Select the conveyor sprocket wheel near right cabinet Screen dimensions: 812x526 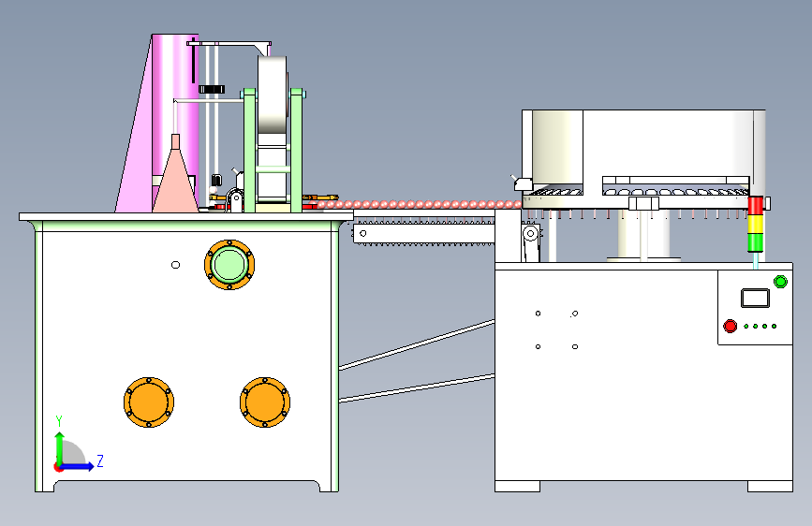530,233
